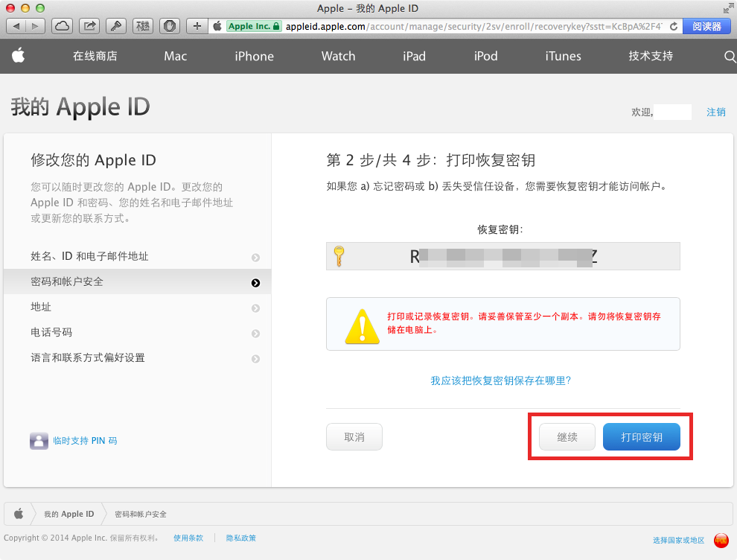
Task: Click the 取消 button
Action: pos(354,437)
